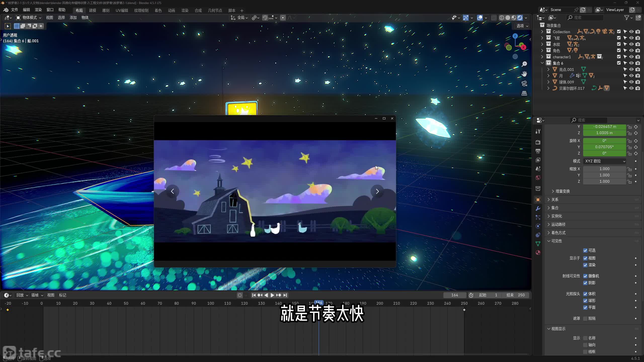Open the Output properties tab icon
Image resolution: width=644 pixels, height=362 pixels.
[538, 151]
